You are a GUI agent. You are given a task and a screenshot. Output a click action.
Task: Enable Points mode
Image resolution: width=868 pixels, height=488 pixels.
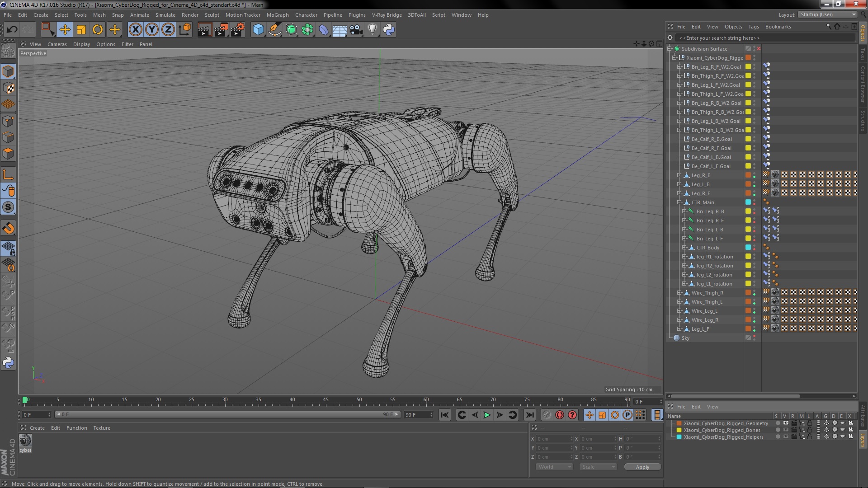[8, 121]
